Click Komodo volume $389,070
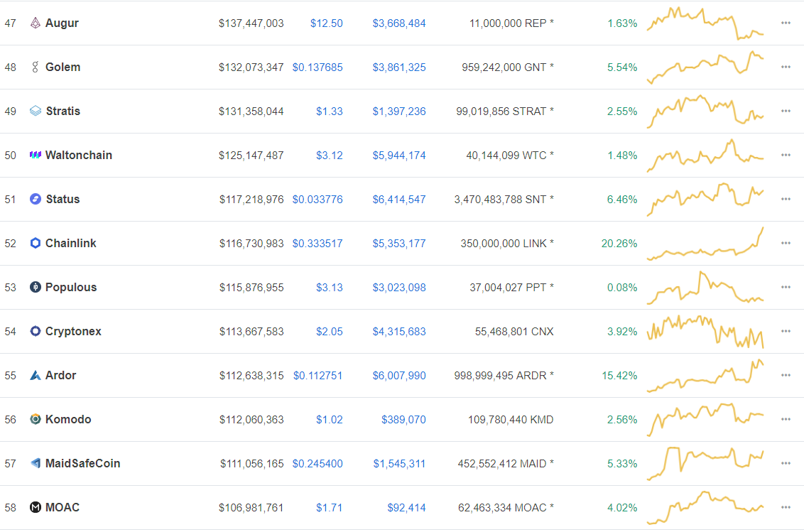This screenshot has height=532, width=804. (403, 419)
